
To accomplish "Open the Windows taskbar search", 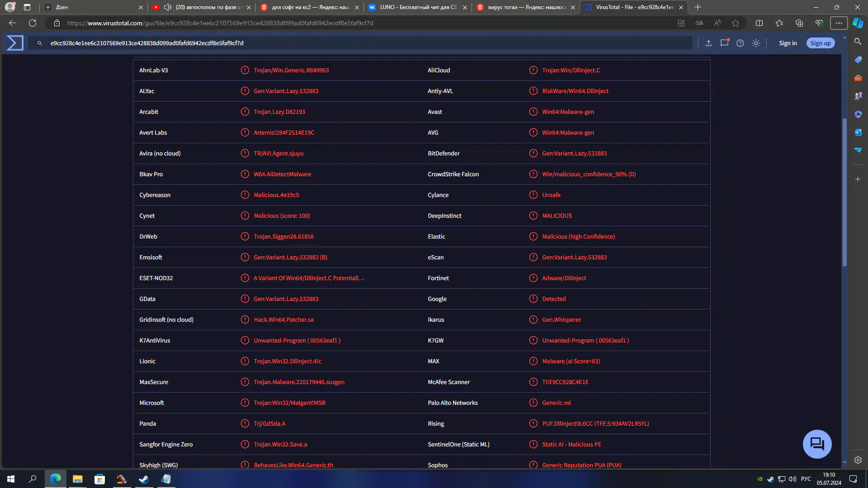I will [33, 479].
